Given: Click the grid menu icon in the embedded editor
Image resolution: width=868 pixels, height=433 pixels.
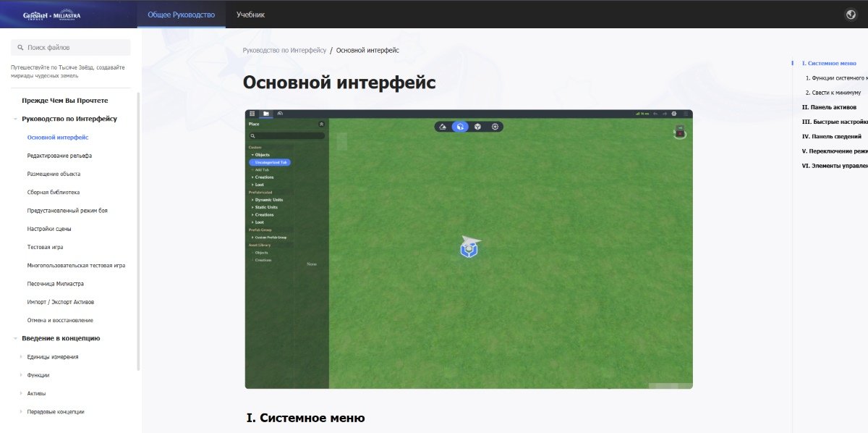Looking at the screenshot, I should point(252,114).
